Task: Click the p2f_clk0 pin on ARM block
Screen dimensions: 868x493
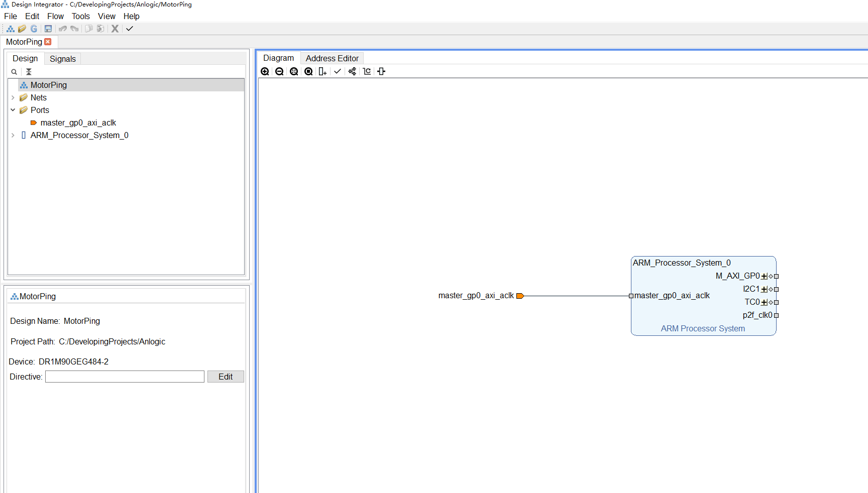Action: click(x=776, y=315)
